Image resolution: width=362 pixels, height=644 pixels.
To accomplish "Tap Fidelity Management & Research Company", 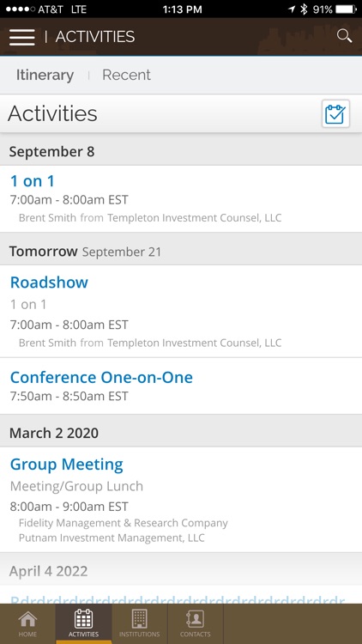I will pos(124,523).
